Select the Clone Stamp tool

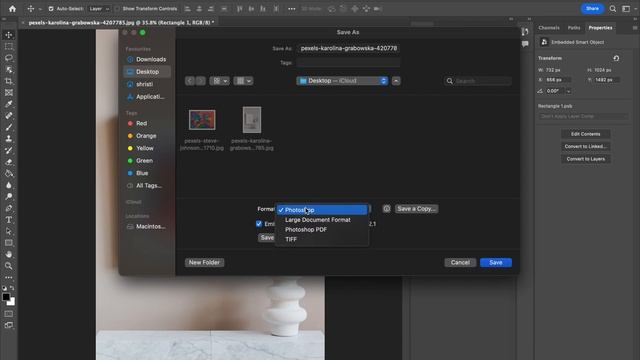9,139
